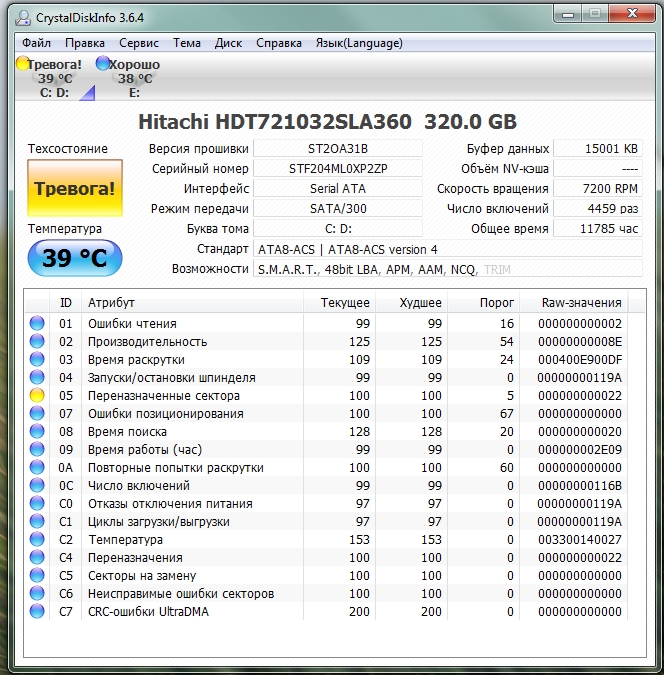
Task: Click the yellow Тревога status icon for disk C: D:
Action: tap(22, 64)
